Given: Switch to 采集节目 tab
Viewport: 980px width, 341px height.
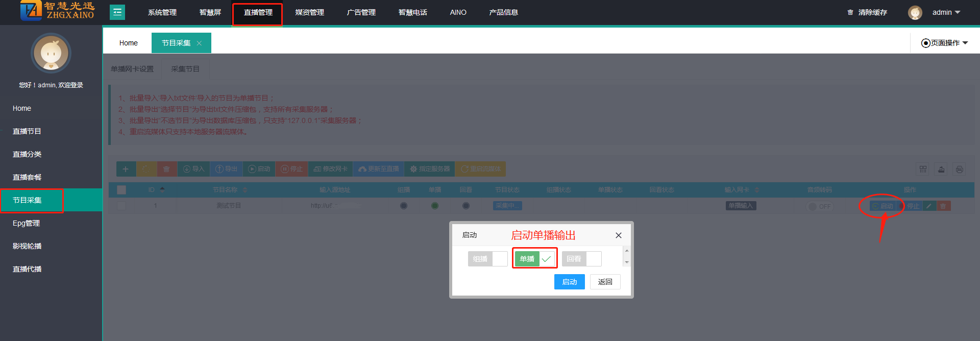Looking at the screenshot, I should [185, 69].
